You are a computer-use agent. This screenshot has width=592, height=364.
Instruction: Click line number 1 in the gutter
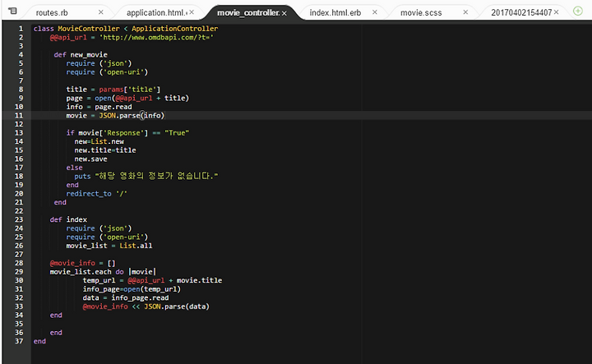click(x=21, y=29)
